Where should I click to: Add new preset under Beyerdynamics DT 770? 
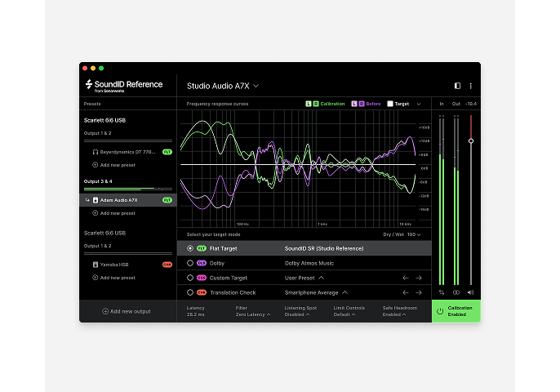point(114,165)
